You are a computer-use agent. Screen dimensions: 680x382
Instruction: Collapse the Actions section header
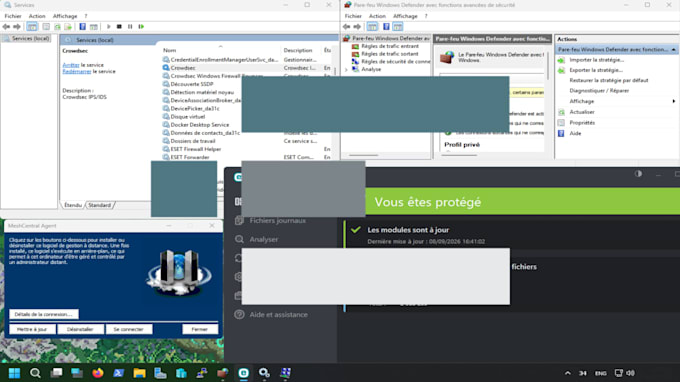[x=673, y=49]
